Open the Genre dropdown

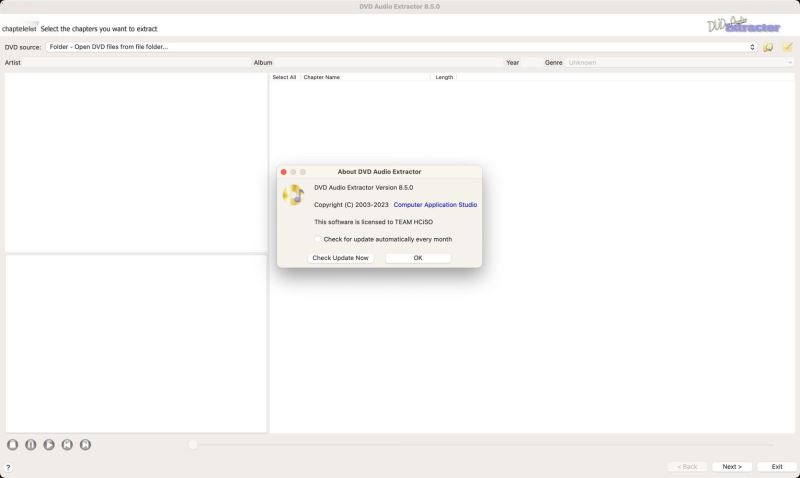click(680, 63)
